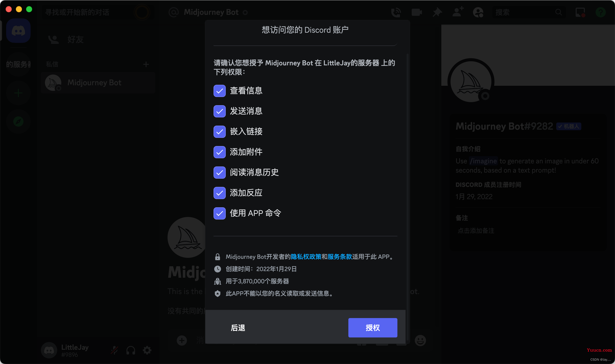Start a video call icon
The width and height of the screenshot is (615, 364).
(417, 12)
